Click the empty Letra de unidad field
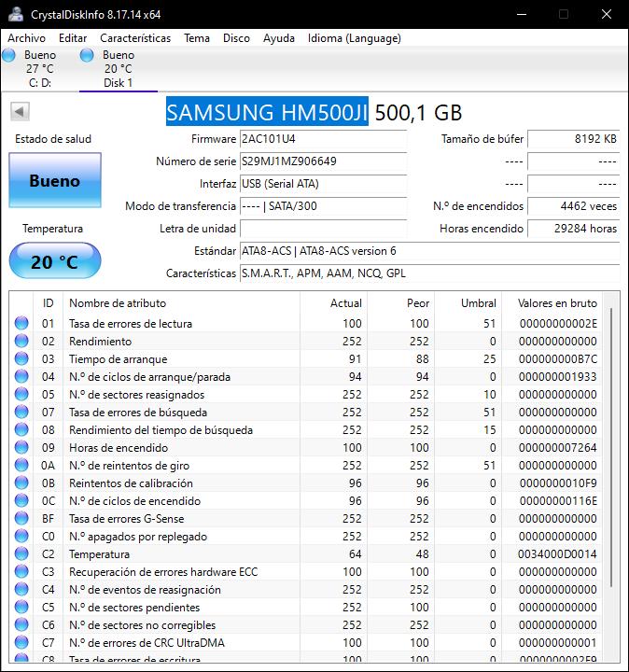The image size is (629, 672). (323, 229)
